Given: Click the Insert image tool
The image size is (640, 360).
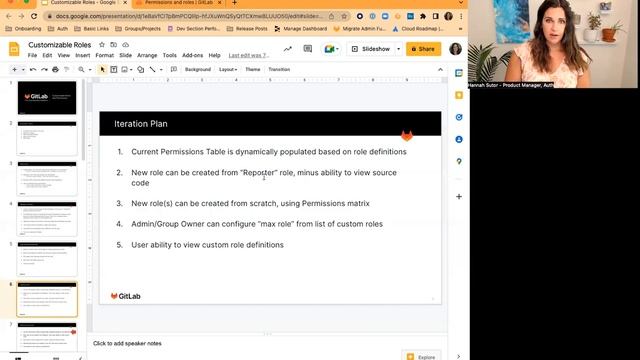Looking at the screenshot, I should tap(124, 69).
